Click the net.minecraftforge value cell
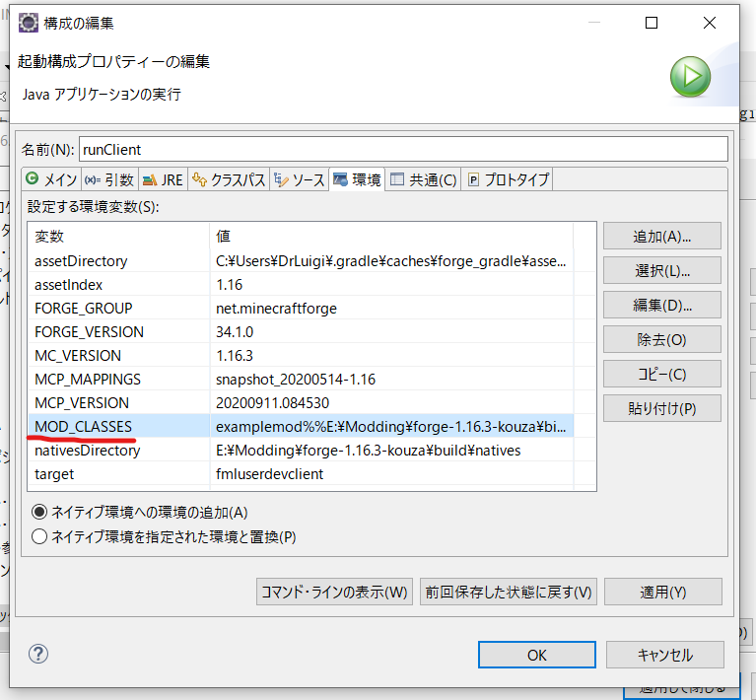Screen dimensions: 756x700 [391, 309]
